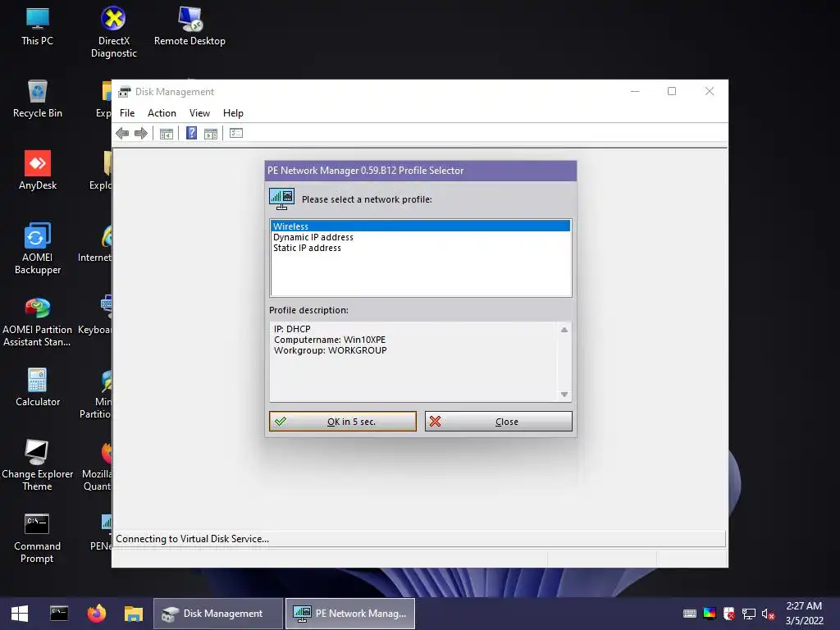Click the Back arrow in Disk Management toolbar
The width and height of the screenshot is (840, 630).
click(x=122, y=134)
